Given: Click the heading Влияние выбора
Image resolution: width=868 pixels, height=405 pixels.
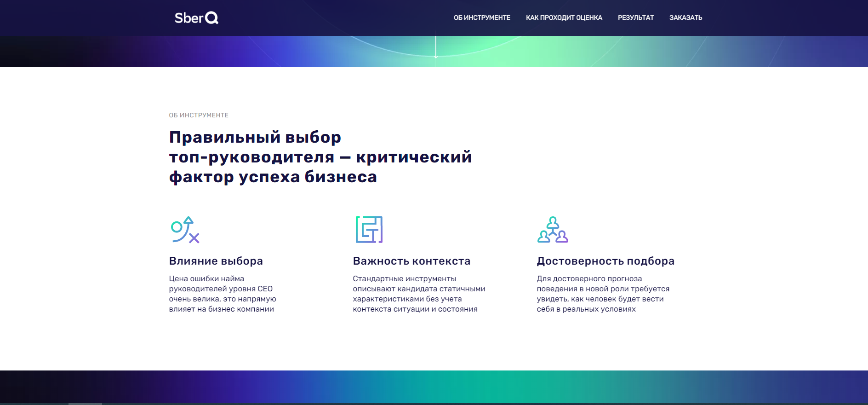Looking at the screenshot, I should (x=216, y=261).
